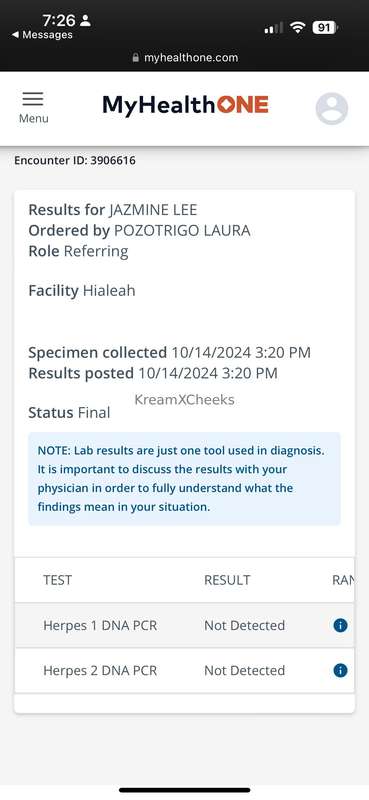Tap the MyHealthONE logo
Screen dimensions: 369x800
pyautogui.click(x=186, y=105)
